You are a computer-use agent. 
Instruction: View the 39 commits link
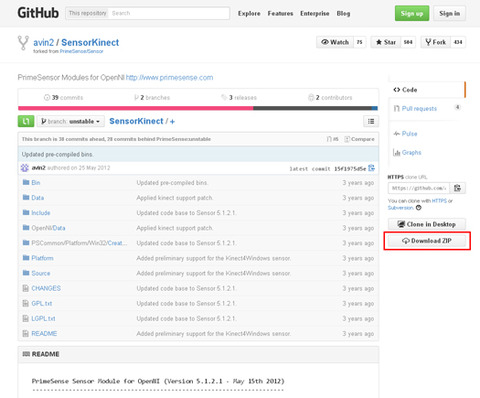63,98
